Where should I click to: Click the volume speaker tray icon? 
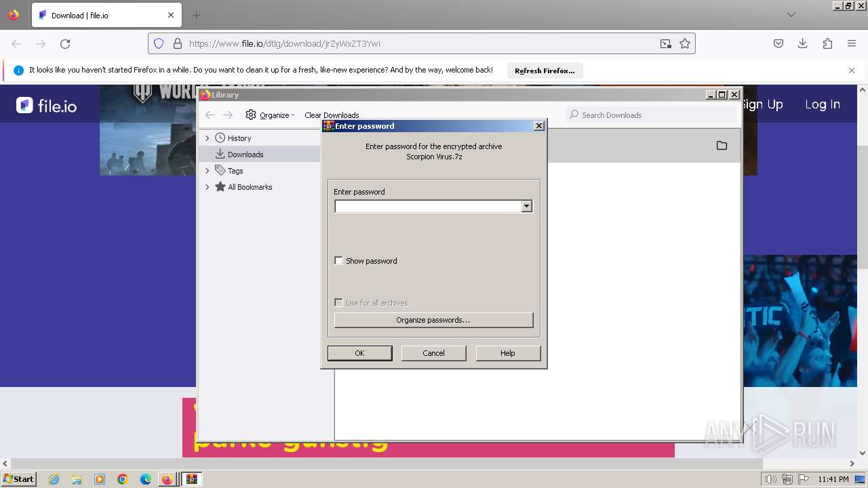point(771,479)
